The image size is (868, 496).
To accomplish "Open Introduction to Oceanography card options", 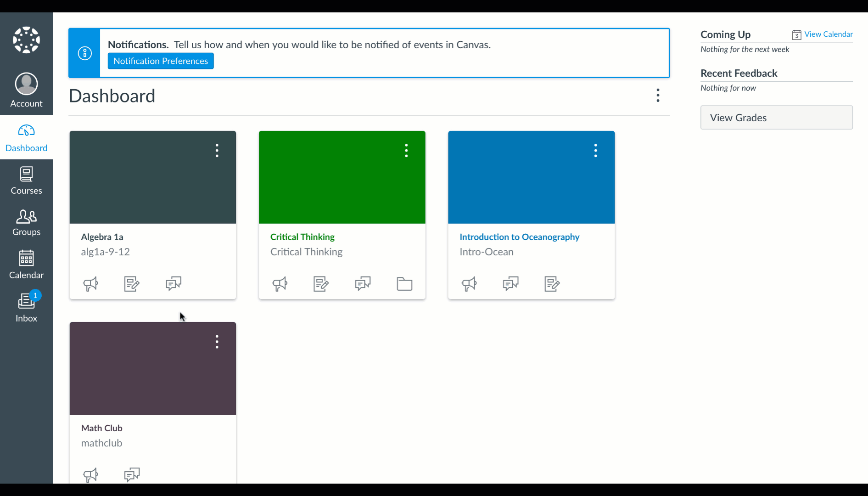I will coord(596,151).
